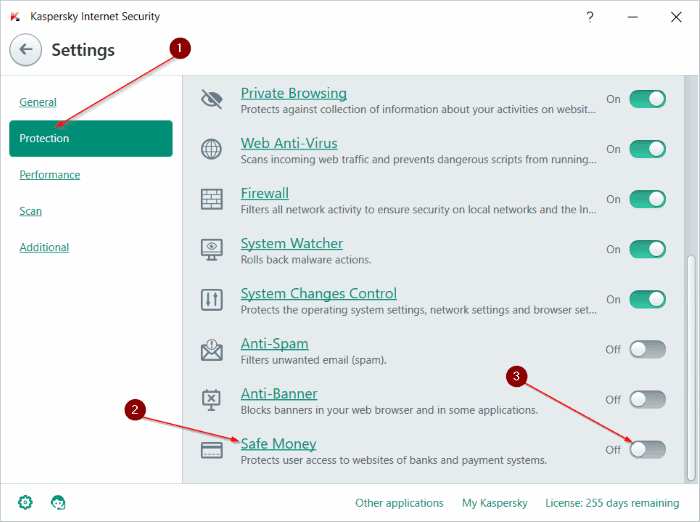Open Anti-Spam settings link
This screenshot has height=522, width=700.
coord(275,343)
